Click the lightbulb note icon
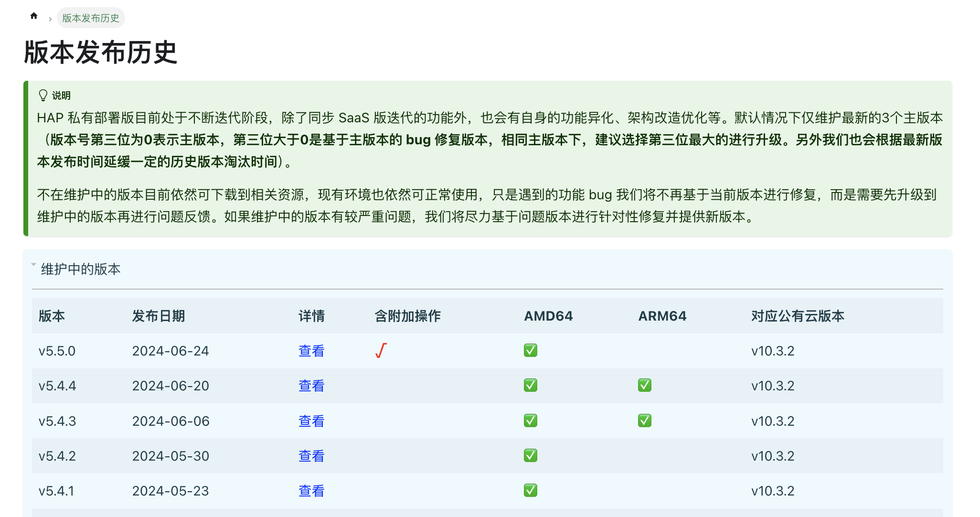 43,95
